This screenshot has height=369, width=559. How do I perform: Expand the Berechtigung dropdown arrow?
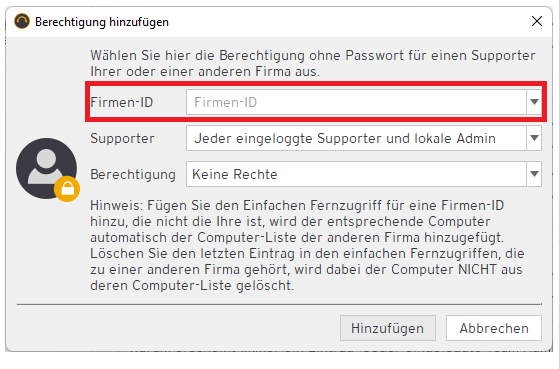point(534,174)
